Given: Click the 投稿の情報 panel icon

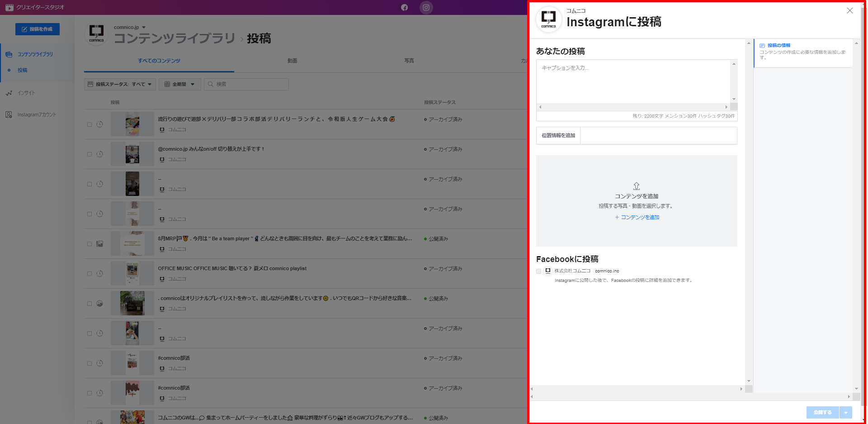Looking at the screenshot, I should point(762,46).
